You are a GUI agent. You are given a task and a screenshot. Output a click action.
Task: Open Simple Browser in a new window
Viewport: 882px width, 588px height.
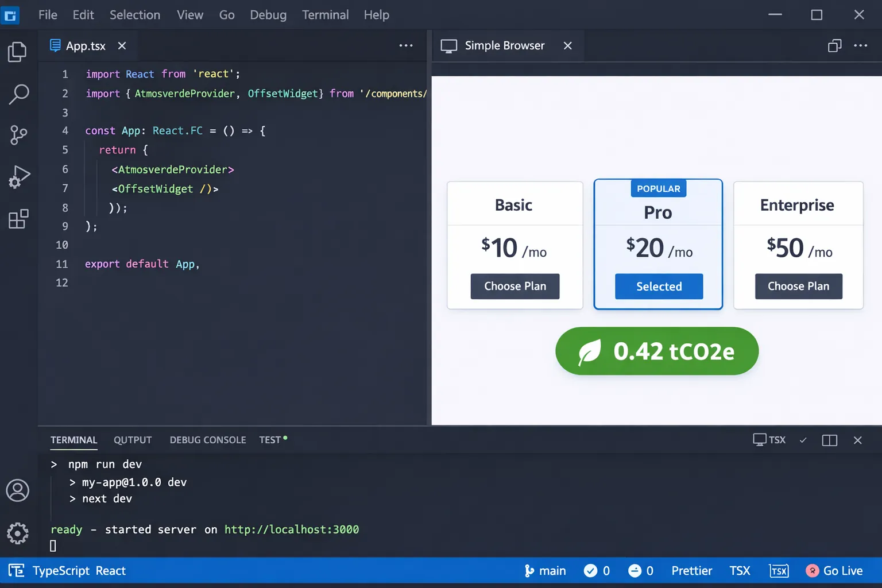(x=835, y=45)
